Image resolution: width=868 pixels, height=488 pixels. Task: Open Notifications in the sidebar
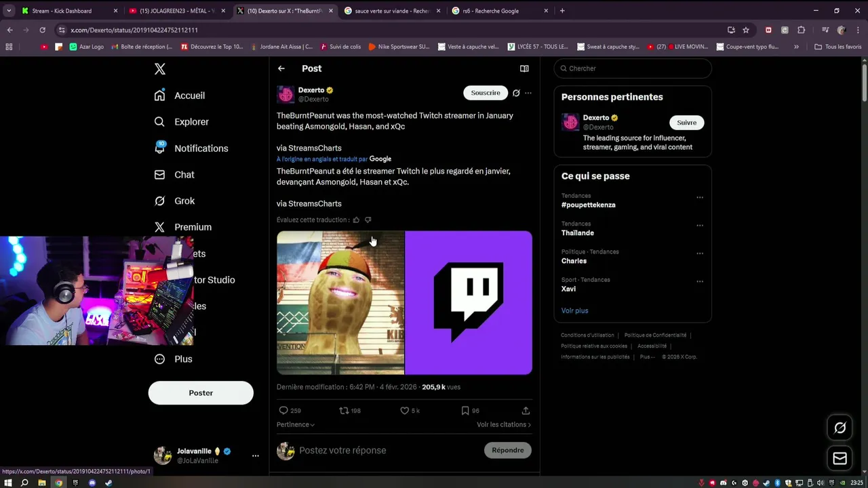[x=191, y=148]
